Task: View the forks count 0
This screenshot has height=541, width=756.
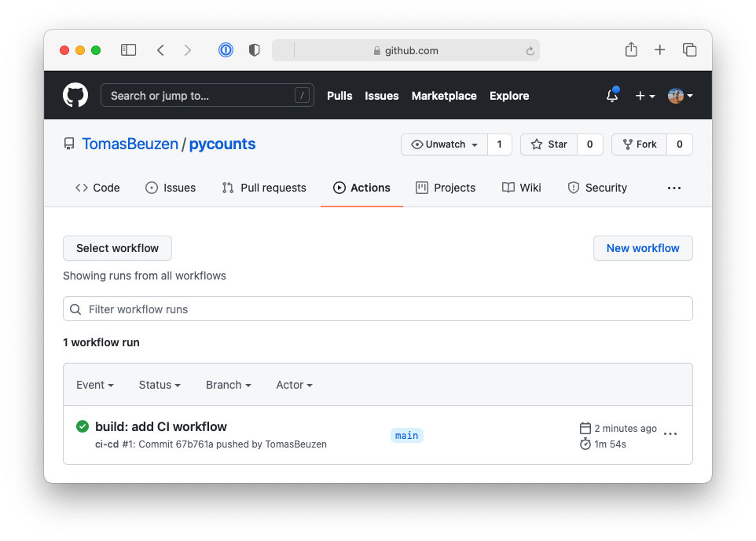Action: [x=679, y=144]
